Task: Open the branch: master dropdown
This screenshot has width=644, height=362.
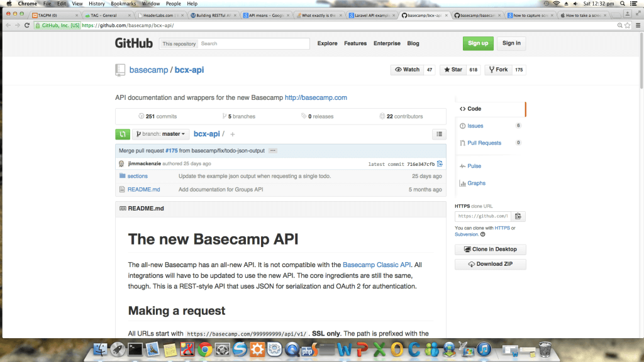Action: (160, 134)
